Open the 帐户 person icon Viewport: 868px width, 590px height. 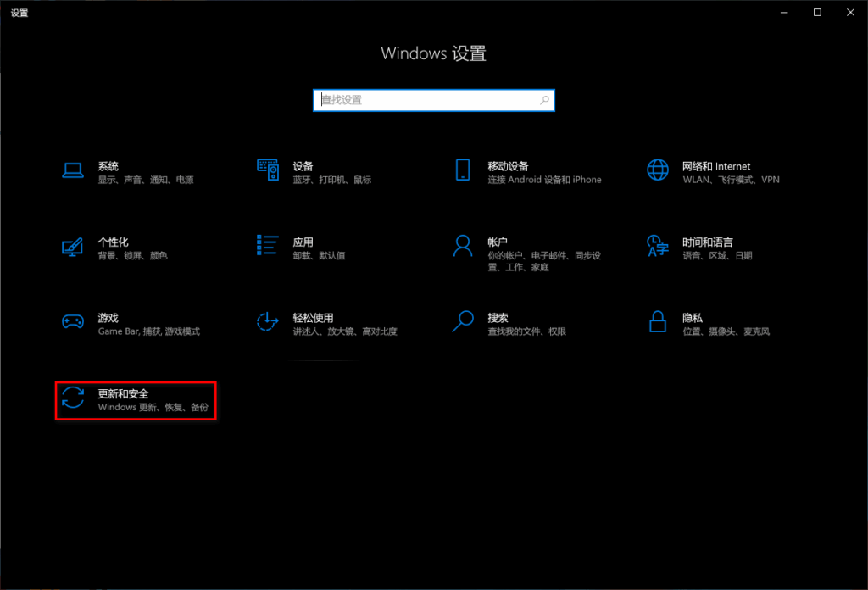(x=463, y=246)
